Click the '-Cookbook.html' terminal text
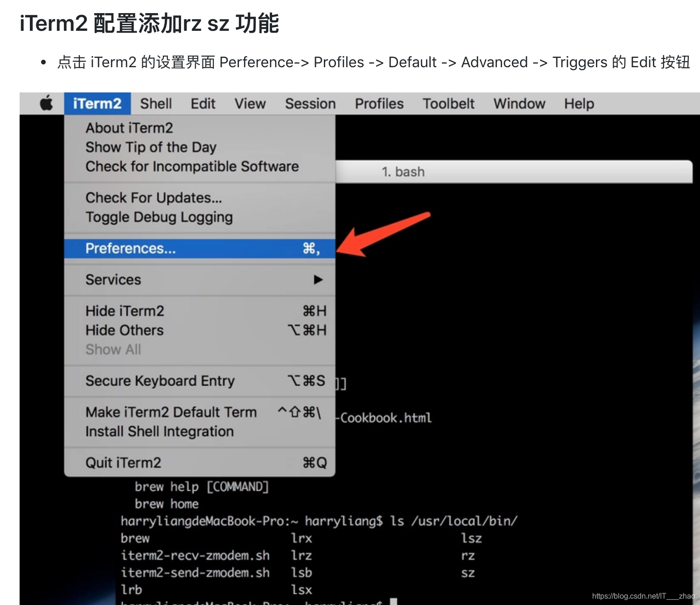The image size is (700, 605). click(384, 418)
